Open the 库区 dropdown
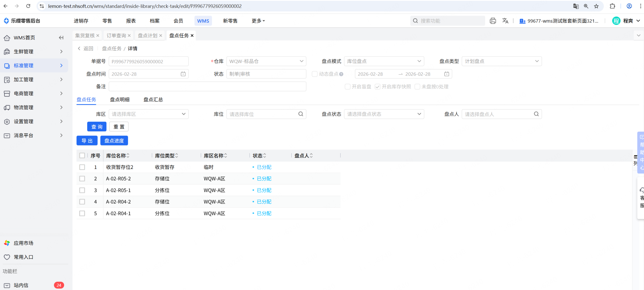This screenshot has height=290, width=644. [x=148, y=114]
